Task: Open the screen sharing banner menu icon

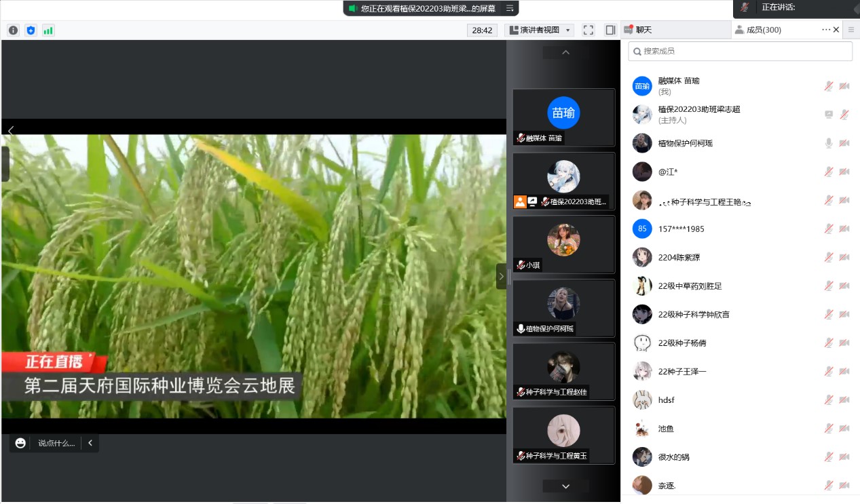Action: 510,8
